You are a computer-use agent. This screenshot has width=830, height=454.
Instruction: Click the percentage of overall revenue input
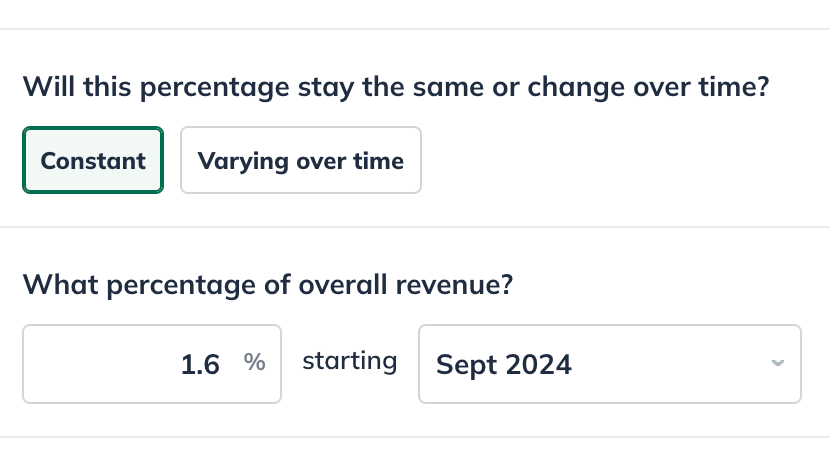click(152, 364)
